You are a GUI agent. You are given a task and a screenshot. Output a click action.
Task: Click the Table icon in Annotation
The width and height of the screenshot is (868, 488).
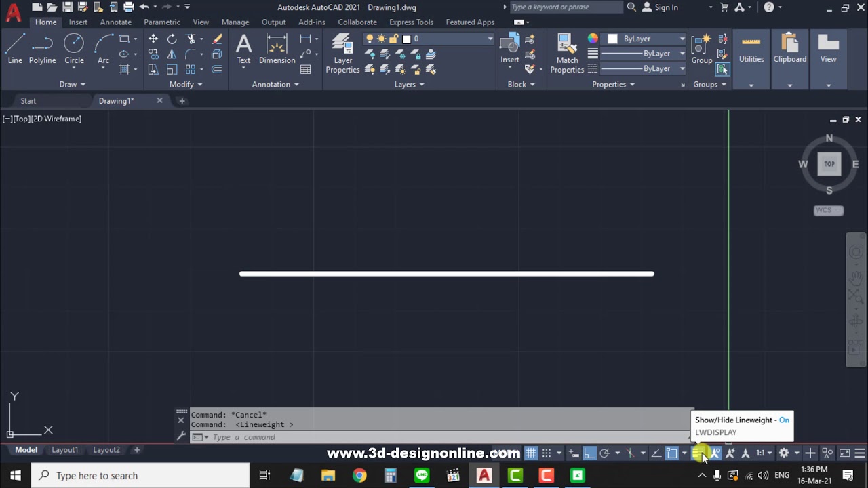pos(306,69)
